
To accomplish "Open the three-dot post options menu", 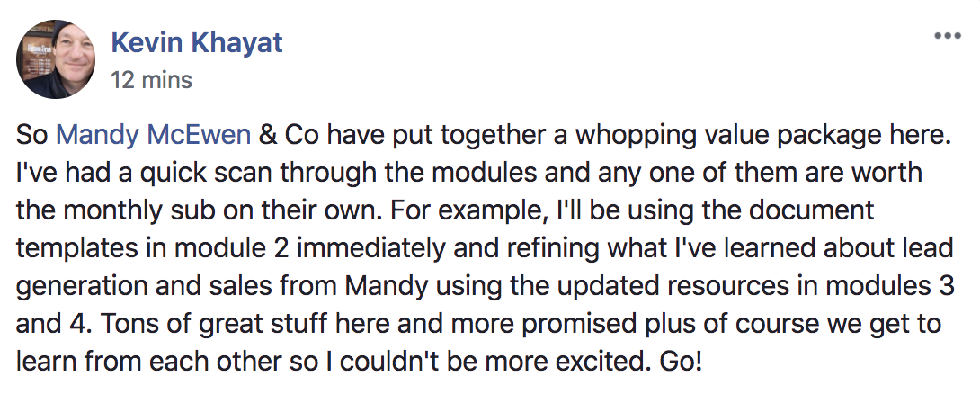I will coord(948,37).
